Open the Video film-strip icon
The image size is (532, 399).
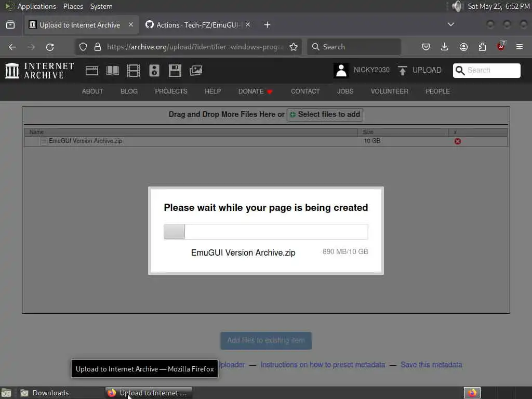134,71
